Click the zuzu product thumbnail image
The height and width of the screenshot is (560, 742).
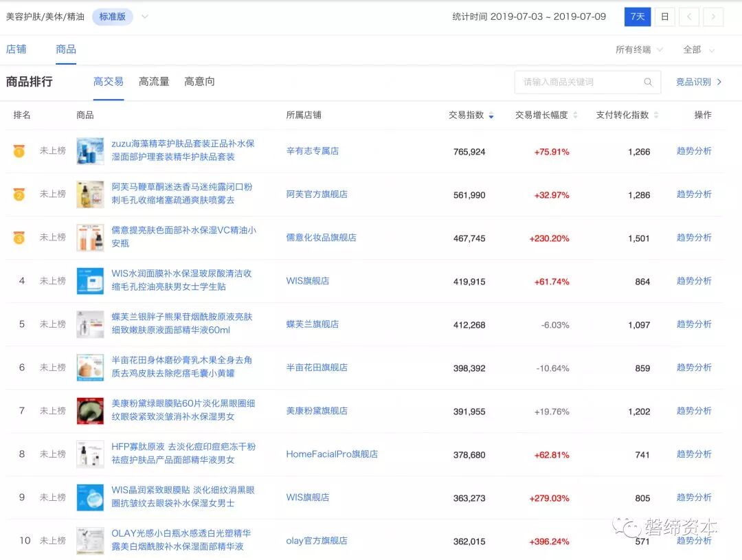pos(91,151)
